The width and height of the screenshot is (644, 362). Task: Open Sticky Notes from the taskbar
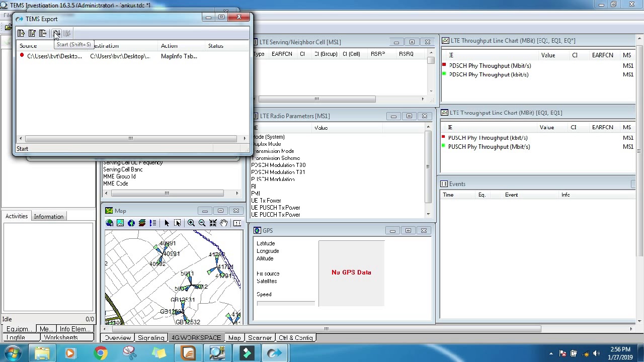tap(159, 353)
